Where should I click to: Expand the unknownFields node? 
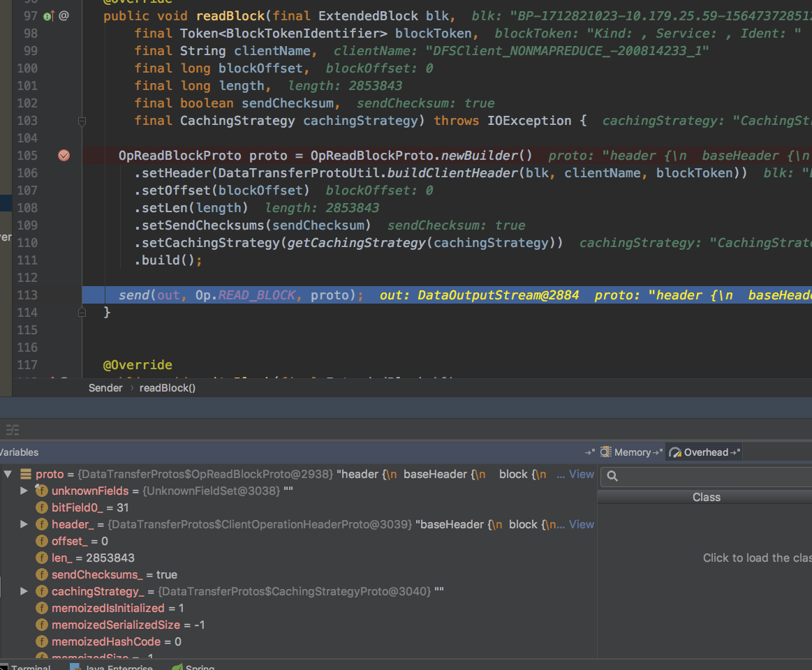pyautogui.click(x=24, y=491)
